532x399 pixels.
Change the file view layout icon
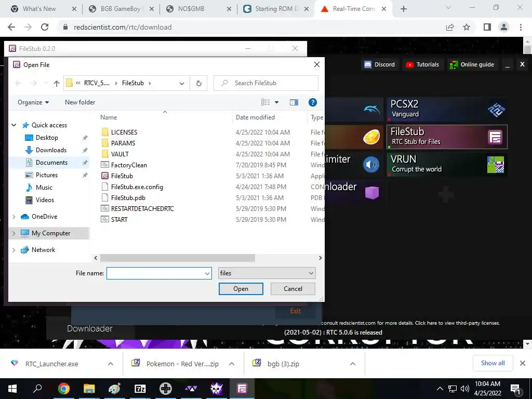click(265, 102)
